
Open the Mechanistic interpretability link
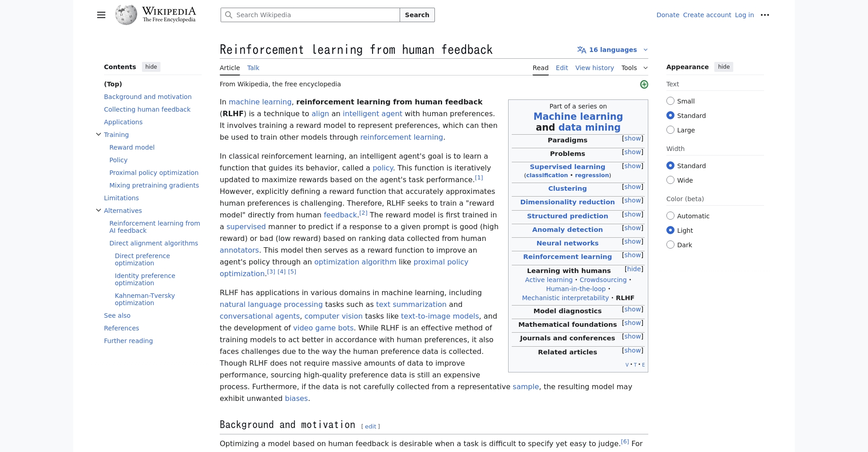pyautogui.click(x=565, y=298)
